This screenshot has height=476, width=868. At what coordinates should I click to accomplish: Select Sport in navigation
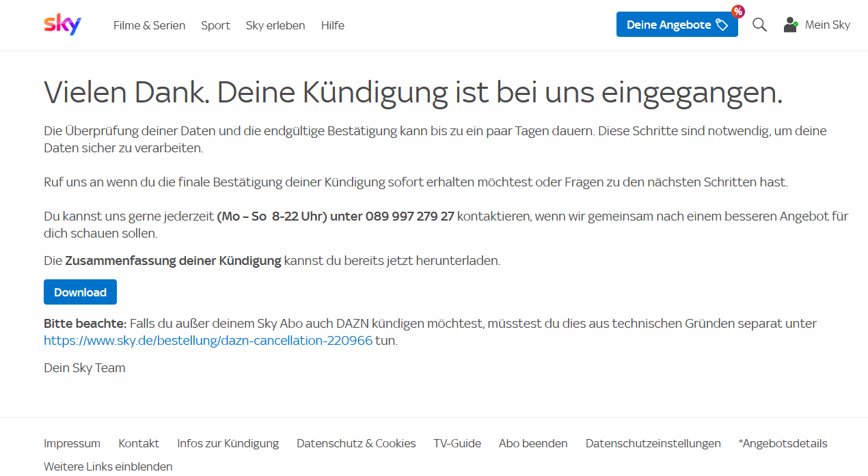pyautogui.click(x=215, y=25)
